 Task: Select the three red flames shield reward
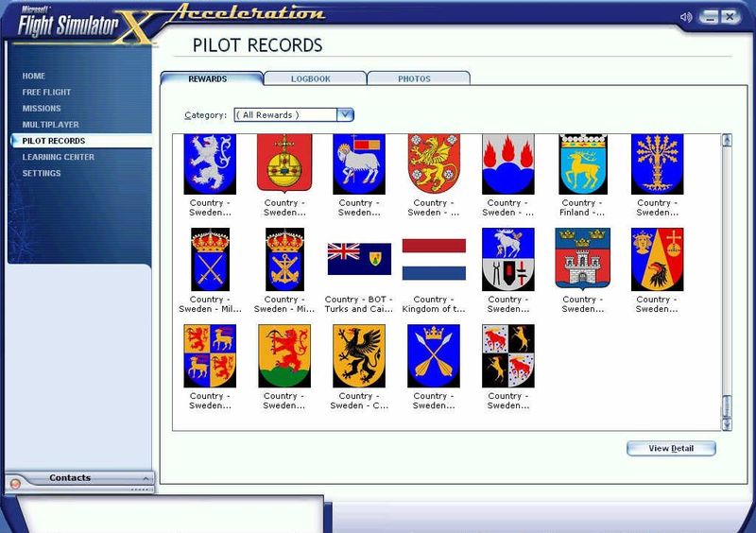point(508,164)
